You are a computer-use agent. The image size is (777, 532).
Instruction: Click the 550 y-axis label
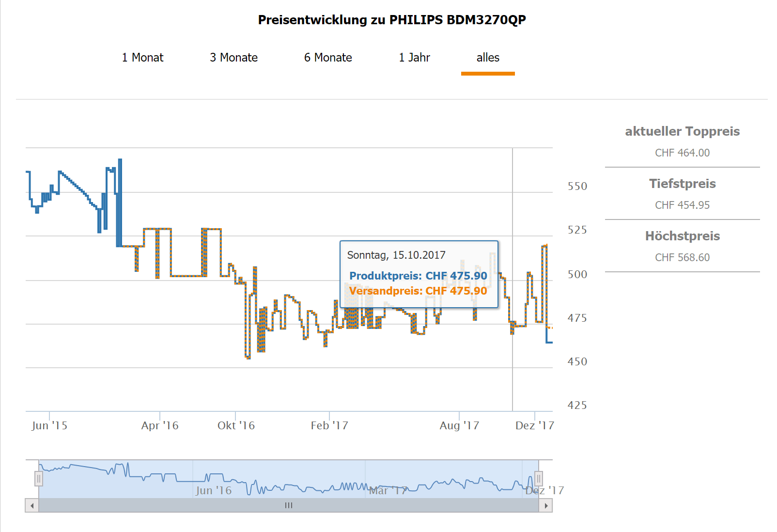pyautogui.click(x=577, y=187)
